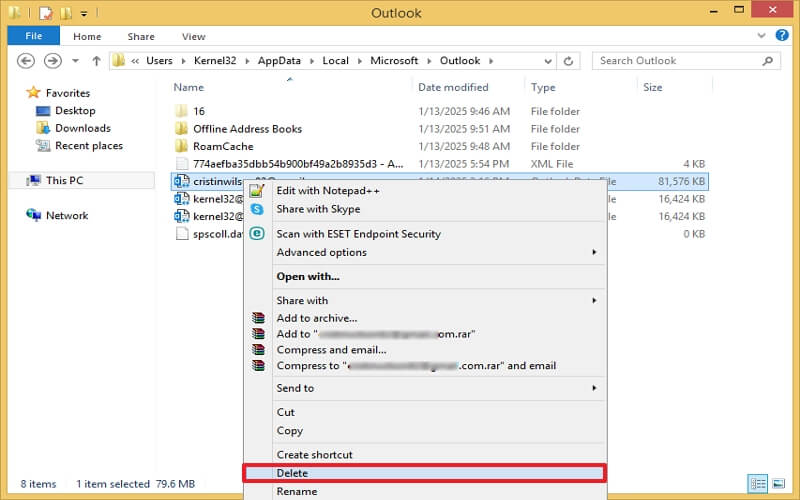Click Users in the address path
This screenshot has height=500, width=800.
tap(159, 61)
